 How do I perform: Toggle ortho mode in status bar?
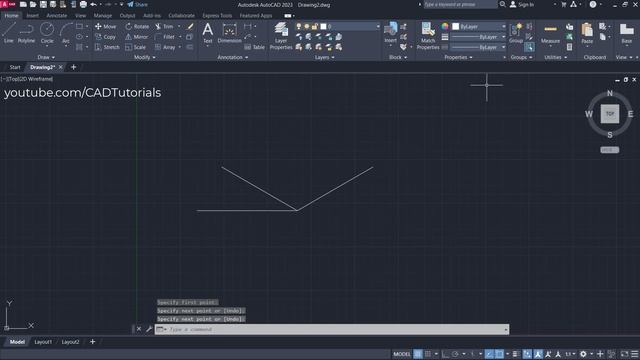[445, 354]
